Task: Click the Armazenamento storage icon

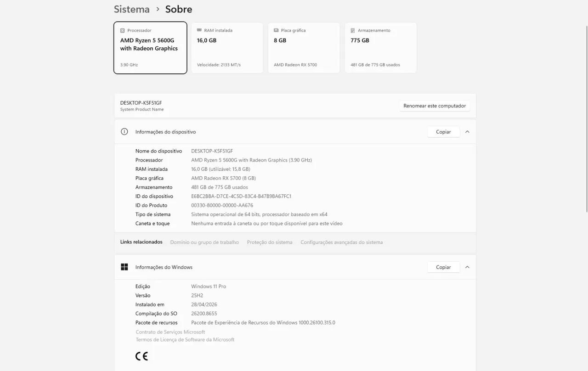Action: tap(353, 30)
